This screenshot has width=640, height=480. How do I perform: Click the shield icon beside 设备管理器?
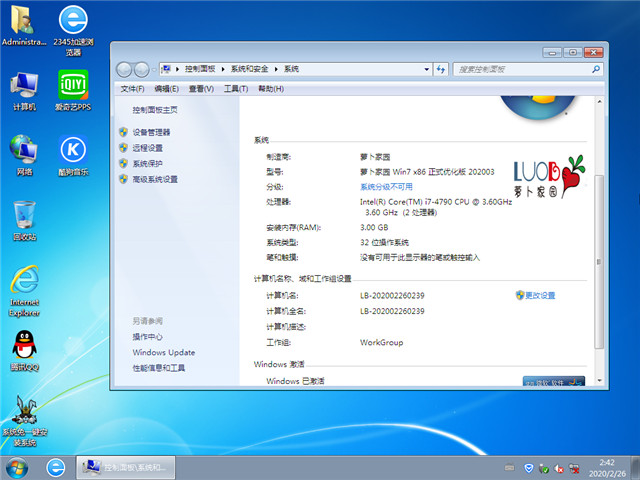[x=123, y=132]
